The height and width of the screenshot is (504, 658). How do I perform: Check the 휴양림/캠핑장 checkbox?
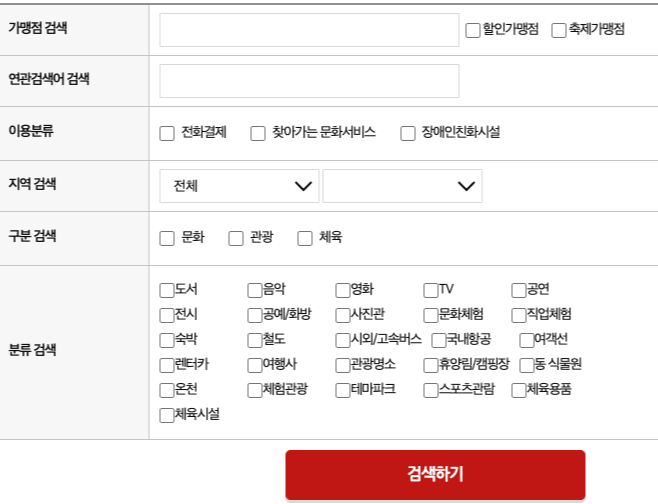pos(431,366)
